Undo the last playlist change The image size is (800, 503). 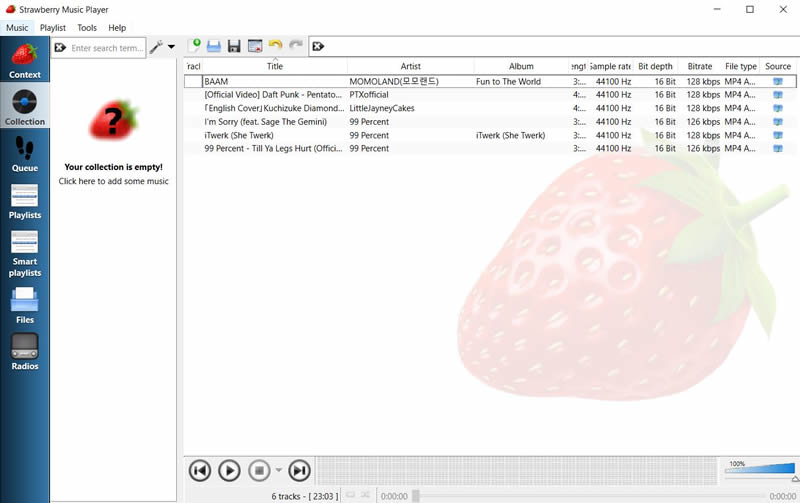275,46
